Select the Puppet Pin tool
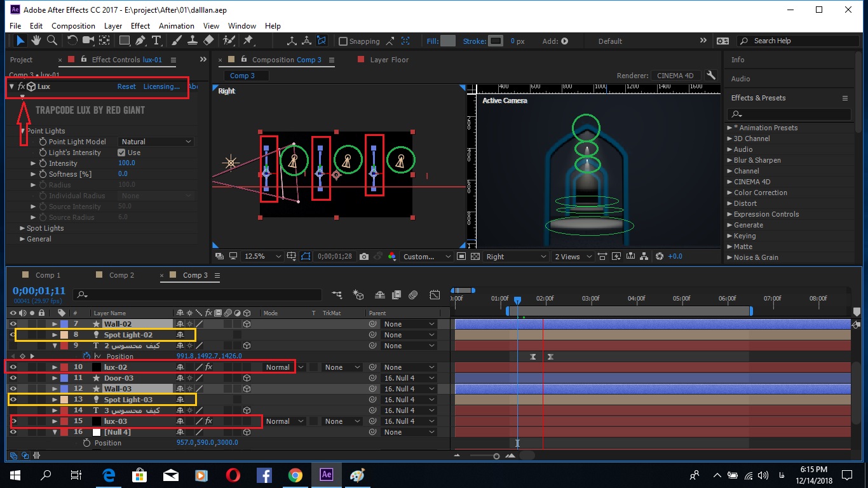 click(x=248, y=41)
